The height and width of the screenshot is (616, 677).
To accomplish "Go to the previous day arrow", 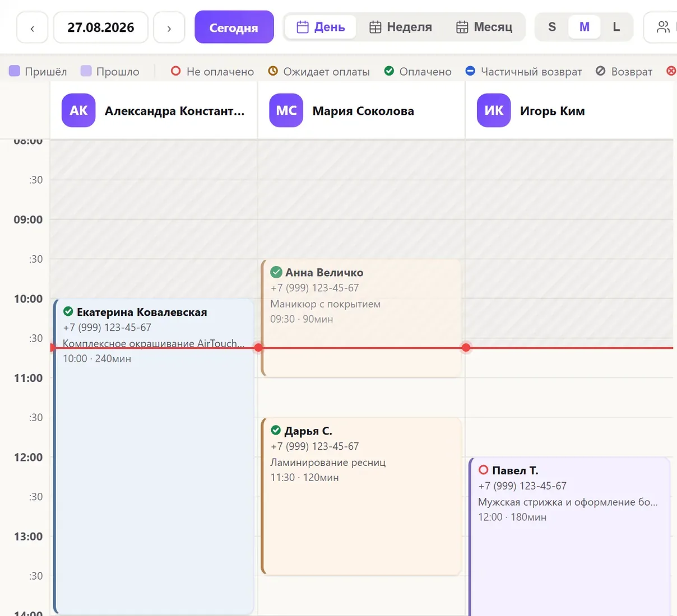I will point(33,27).
